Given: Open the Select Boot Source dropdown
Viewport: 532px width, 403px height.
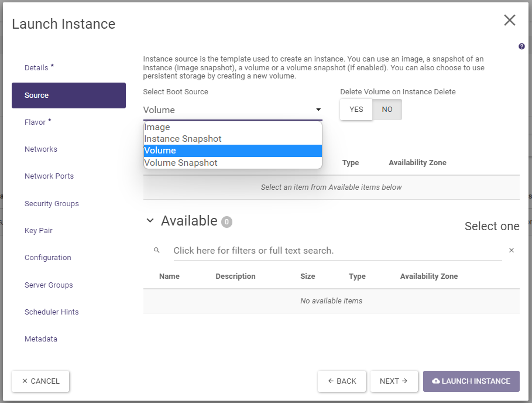Looking at the screenshot, I should tap(232, 110).
